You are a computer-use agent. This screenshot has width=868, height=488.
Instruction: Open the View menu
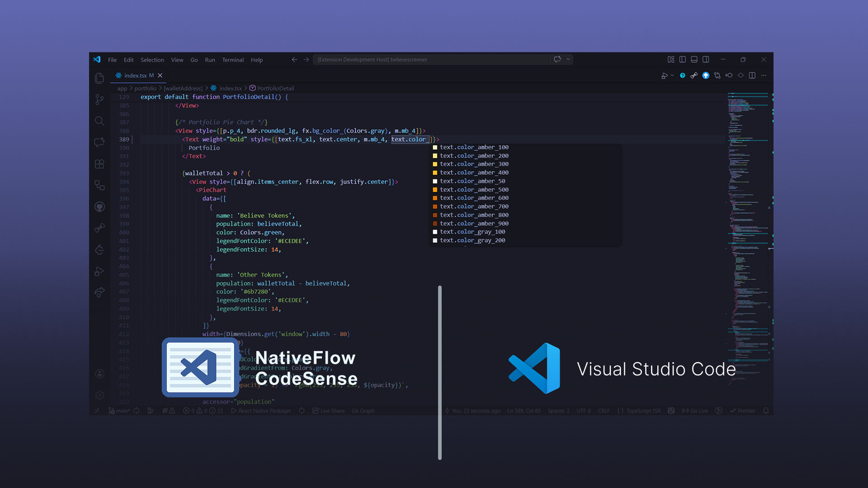pyautogui.click(x=177, y=60)
